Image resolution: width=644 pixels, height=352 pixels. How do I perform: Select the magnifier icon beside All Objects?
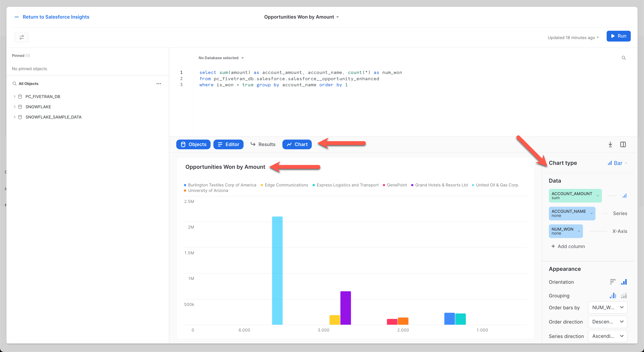point(15,84)
